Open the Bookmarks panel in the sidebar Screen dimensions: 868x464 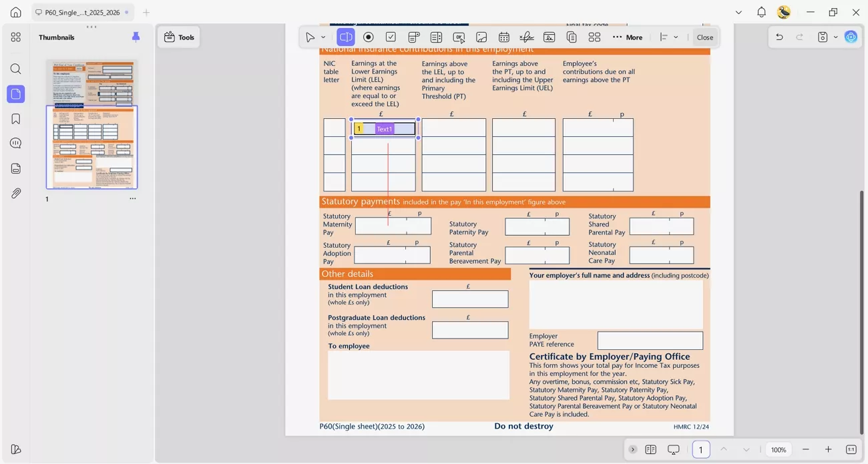click(15, 118)
